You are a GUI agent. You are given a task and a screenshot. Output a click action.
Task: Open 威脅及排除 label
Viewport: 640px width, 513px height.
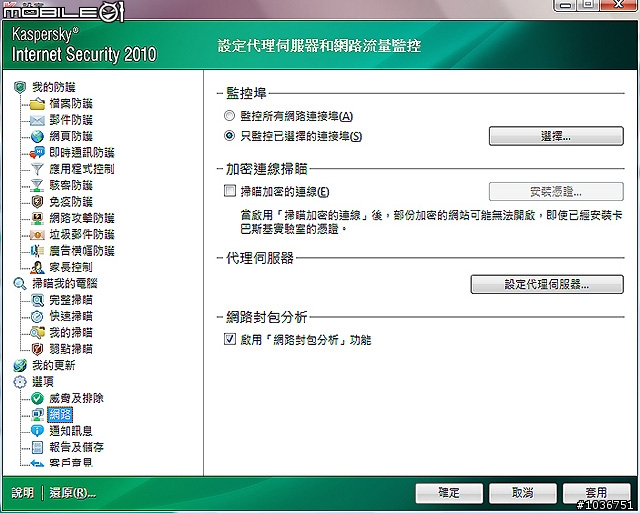pyautogui.click(x=76, y=398)
